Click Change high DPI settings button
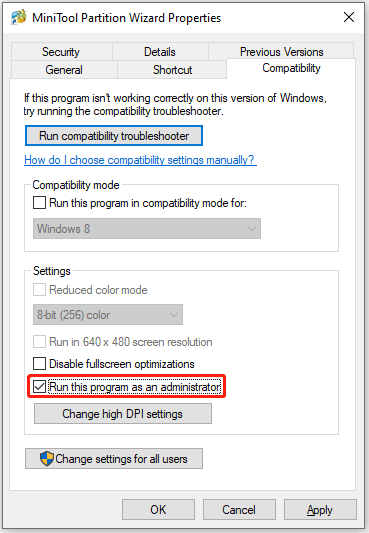 coord(123,414)
